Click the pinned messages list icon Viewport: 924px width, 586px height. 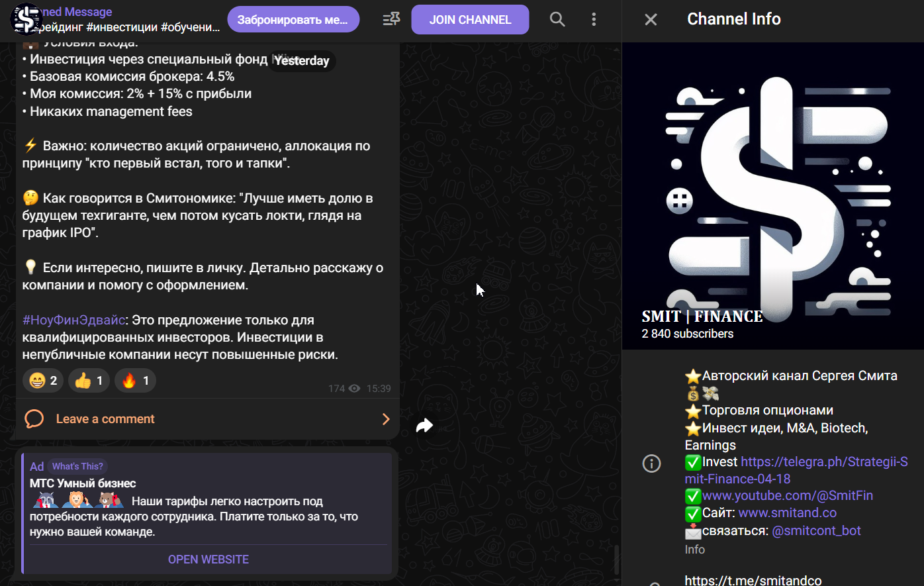pyautogui.click(x=391, y=19)
